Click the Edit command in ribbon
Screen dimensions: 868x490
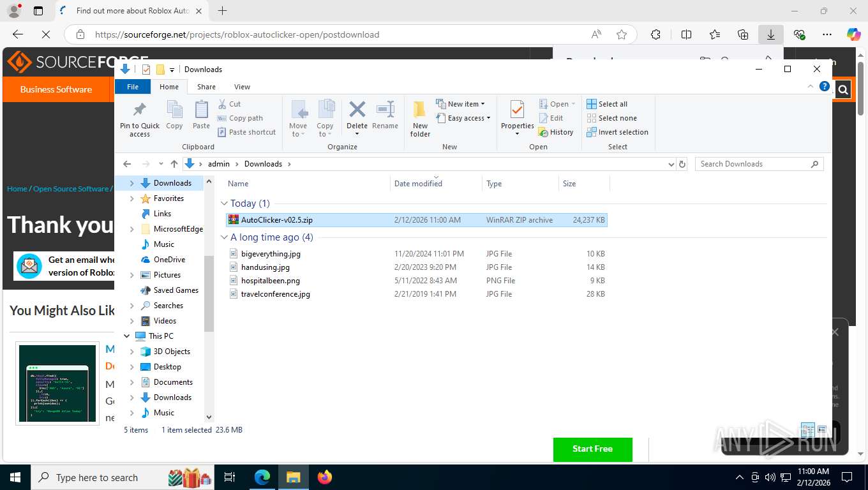(551, 118)
